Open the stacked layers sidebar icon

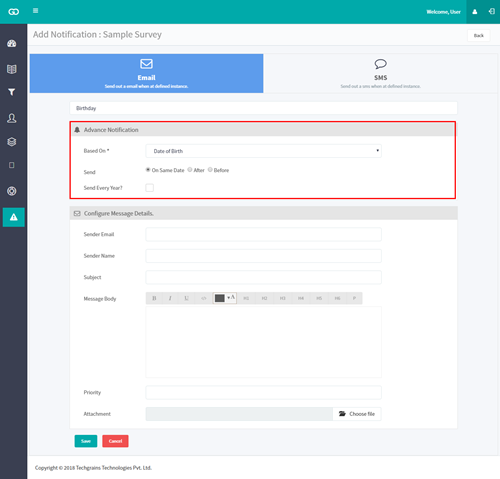click(12, 142)
